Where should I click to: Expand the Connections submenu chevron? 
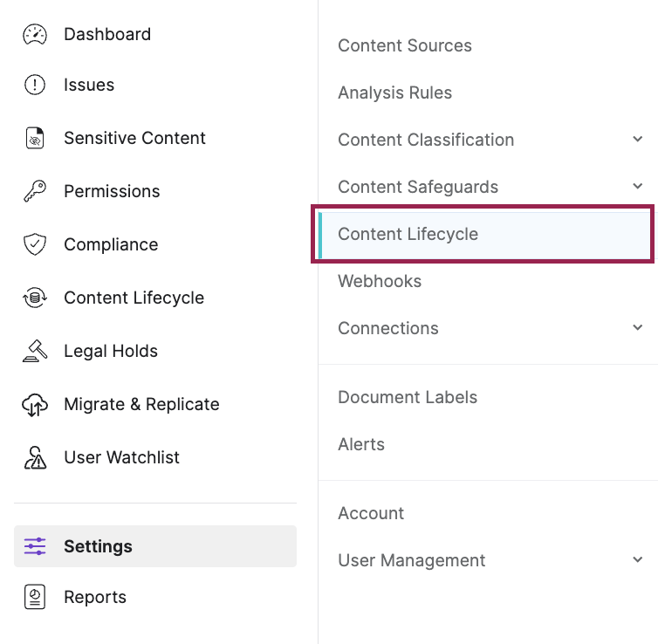point(637,327)
